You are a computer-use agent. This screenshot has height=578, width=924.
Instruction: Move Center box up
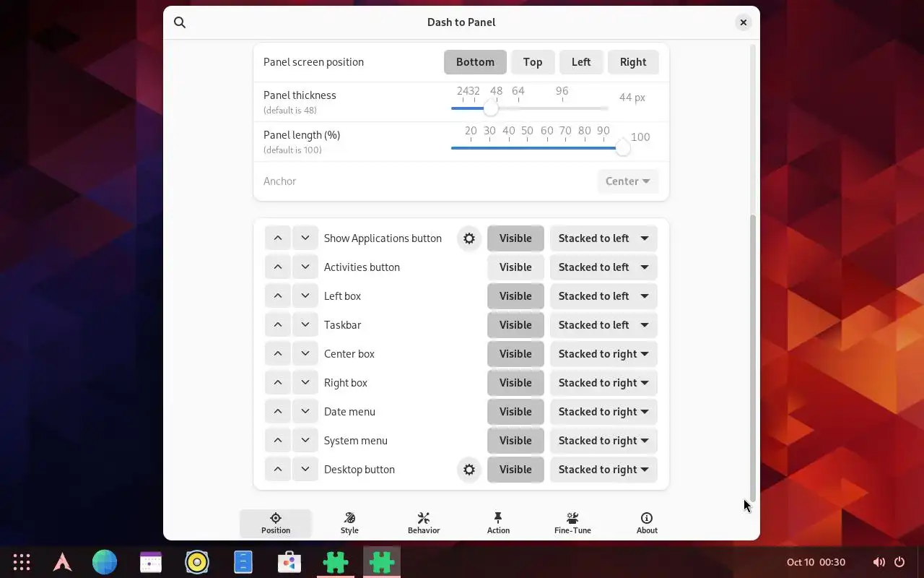(278, 354)
